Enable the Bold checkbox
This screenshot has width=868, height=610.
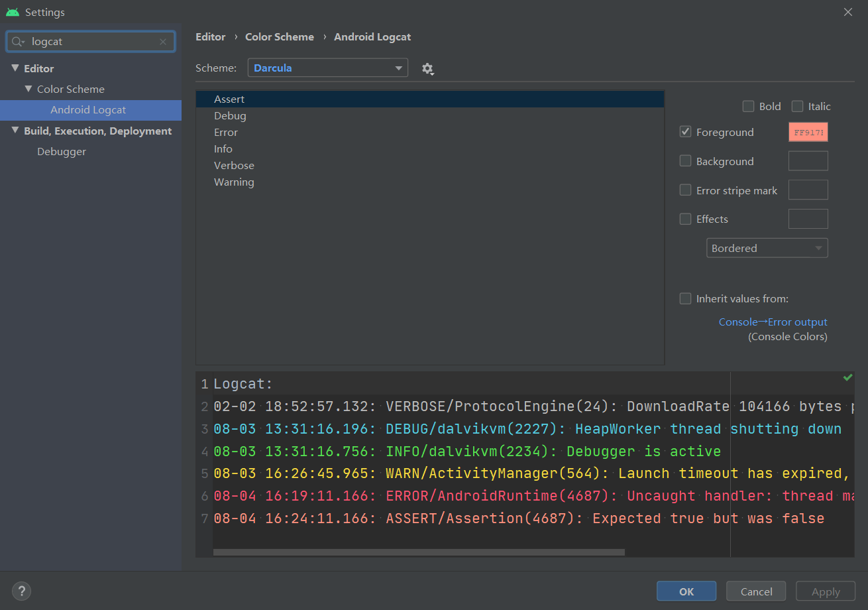click(x=749, y=106)
